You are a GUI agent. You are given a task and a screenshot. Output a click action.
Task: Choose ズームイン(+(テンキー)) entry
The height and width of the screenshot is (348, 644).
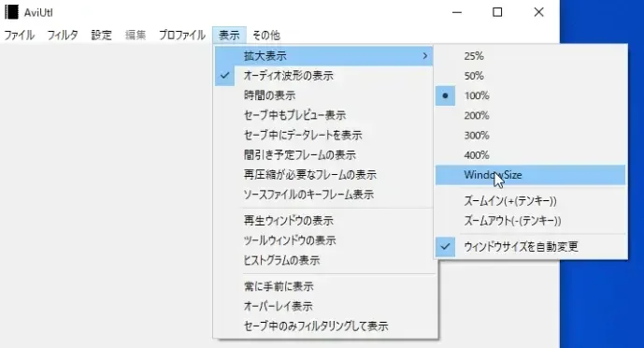pyautogui.click(x=530, y=201)
